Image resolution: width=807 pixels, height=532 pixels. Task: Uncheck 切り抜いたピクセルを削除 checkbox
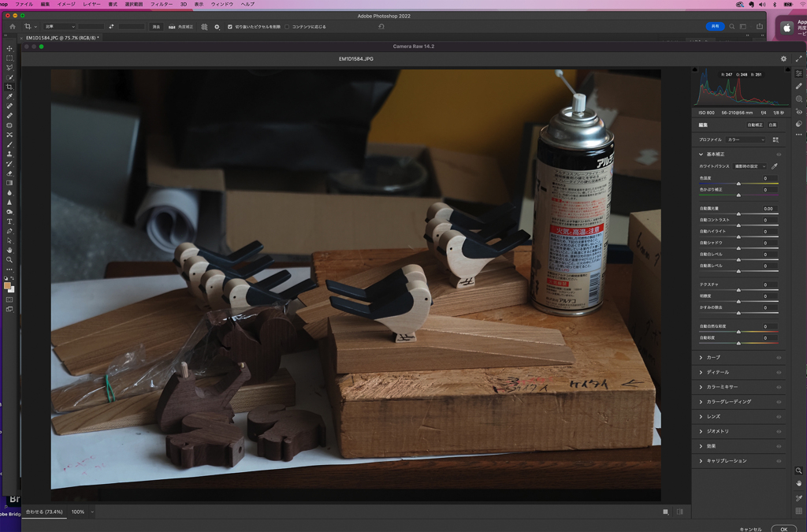pos(230,26)
